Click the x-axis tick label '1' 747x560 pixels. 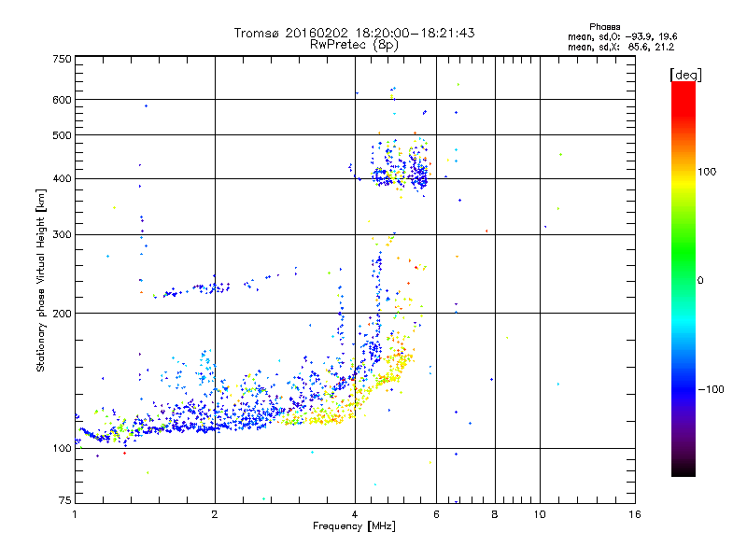tap(75, 514)
